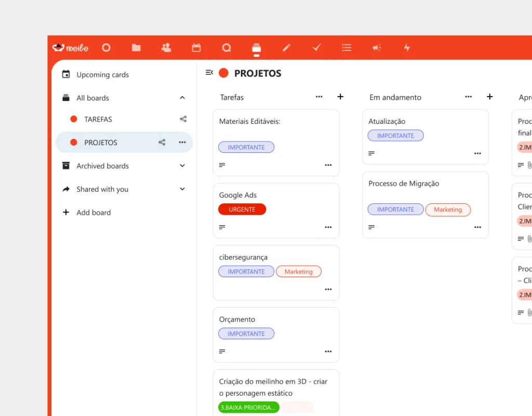Click the folder icon in the top bar
Image resolution: width=532 pixels, height=416 pixels.
(x=136, y=47)
